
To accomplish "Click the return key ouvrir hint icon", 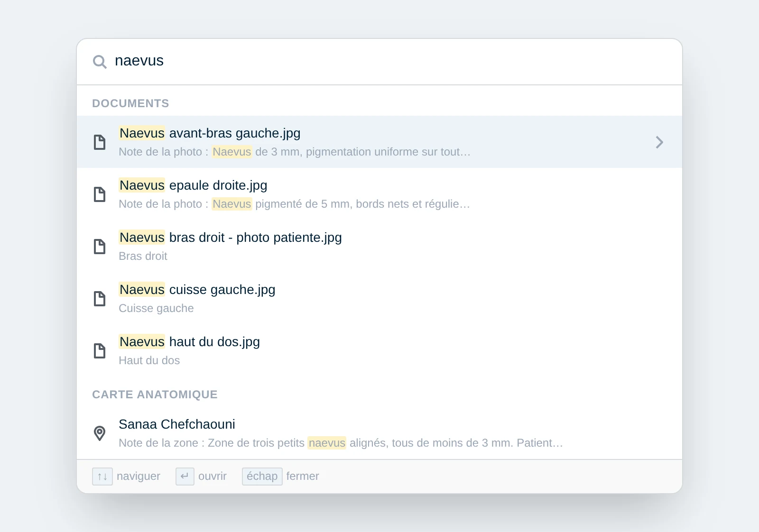I will (185, 477).
